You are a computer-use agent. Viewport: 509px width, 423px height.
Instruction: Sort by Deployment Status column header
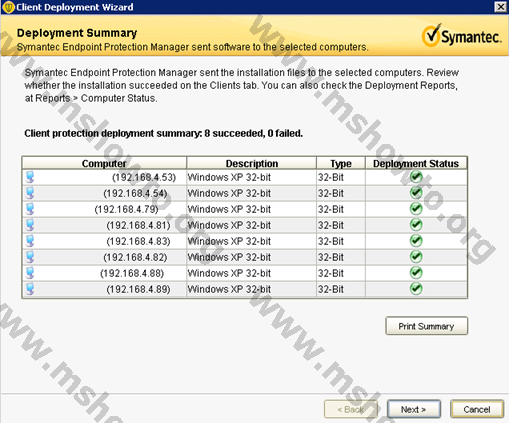tap(416, 163)
